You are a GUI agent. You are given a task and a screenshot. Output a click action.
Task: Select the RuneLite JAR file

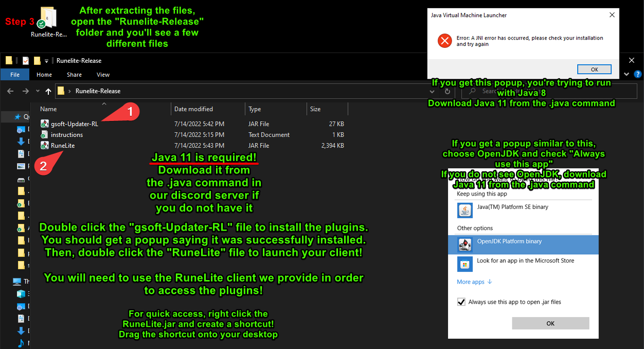[63, 146]
